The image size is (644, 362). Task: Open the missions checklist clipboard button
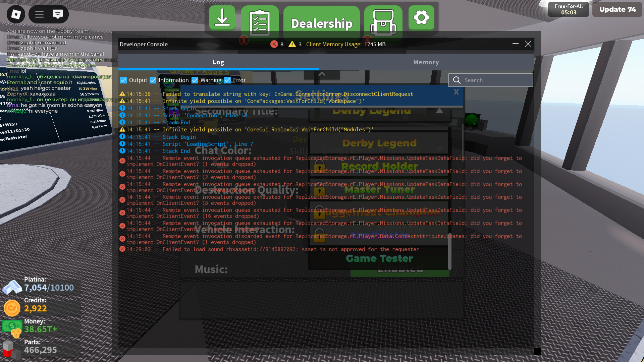coord(260,22)
